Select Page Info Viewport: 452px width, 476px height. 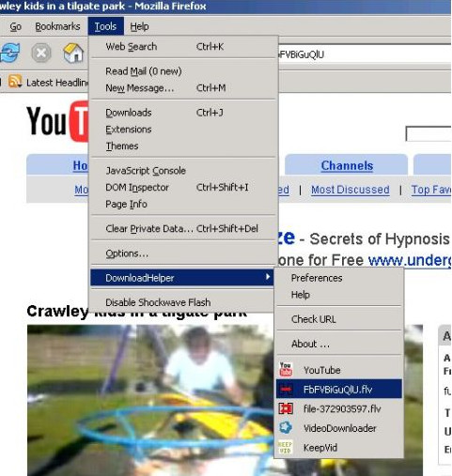pyautogui.click(x=183, y=204)
